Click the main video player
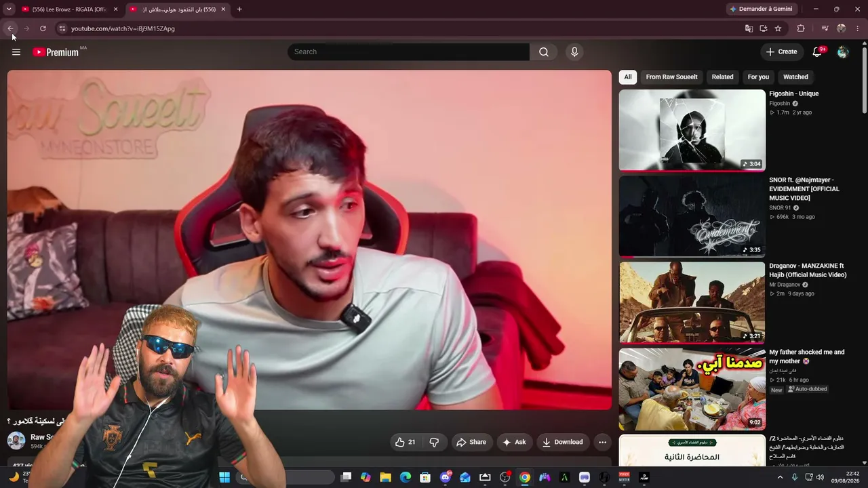Screen dimensions: 868x488 (309, 240)
